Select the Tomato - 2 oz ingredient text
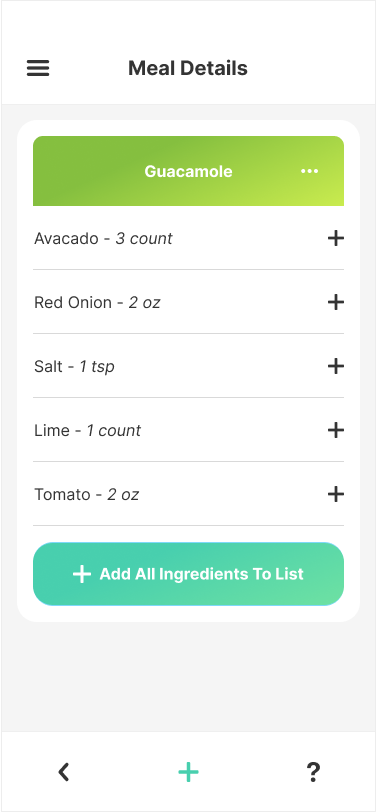Viewport: 377px width, 812px height. [x=86, y=495]
